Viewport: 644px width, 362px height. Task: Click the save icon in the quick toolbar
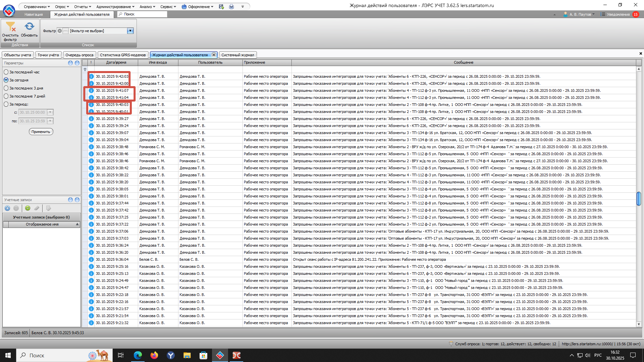coord(221,7)
